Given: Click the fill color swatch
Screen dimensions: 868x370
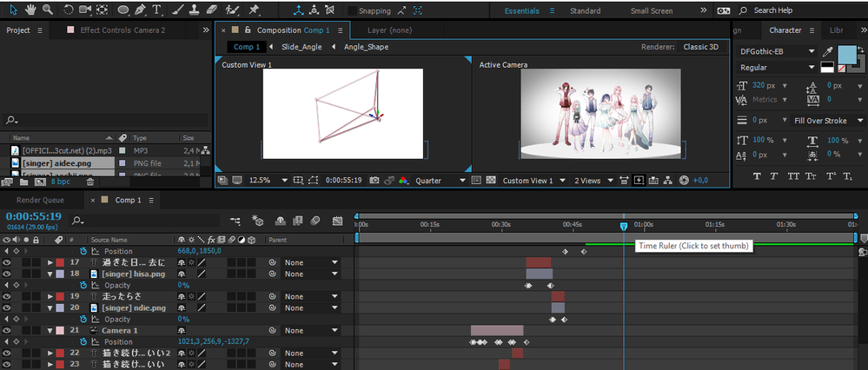Looking at the screenshot, I should [846, 55].
